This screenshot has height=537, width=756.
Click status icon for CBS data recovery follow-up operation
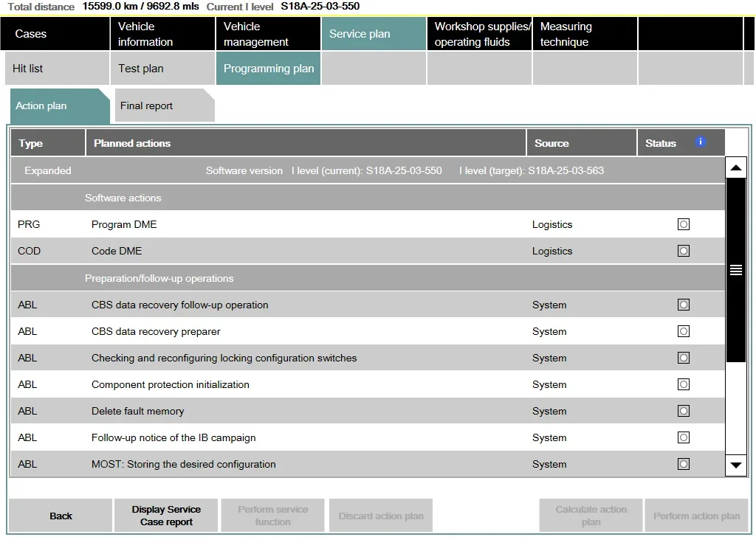point(683,305)
